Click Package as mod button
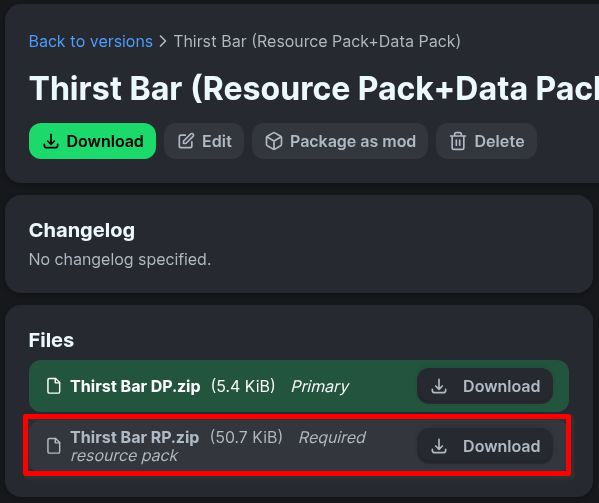Screen dimensions: 599x503 340,141
